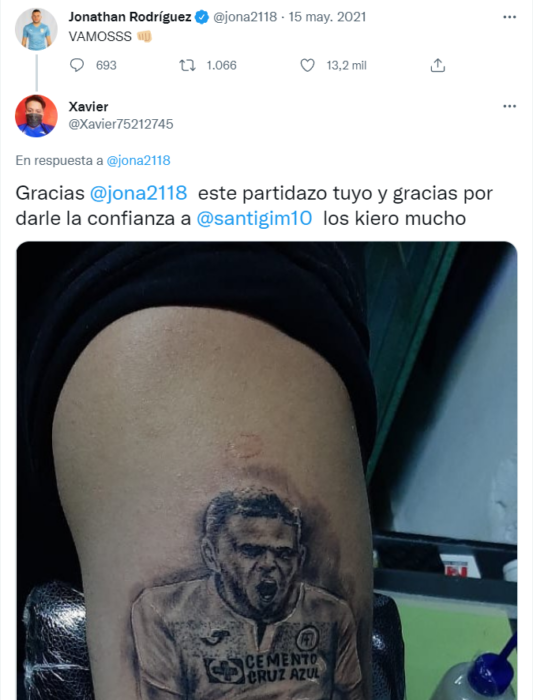The height and width of the screenshot is (700, 533).
Task: Open the @jona2118 handle in tweet header
Action: tap(245, 17)
